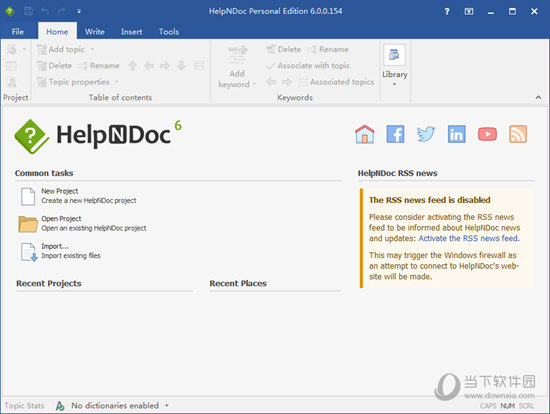550x414 pixels.
Task: Click the Redo arrow in quick access toolbar
Action: [x=62, y=12]
